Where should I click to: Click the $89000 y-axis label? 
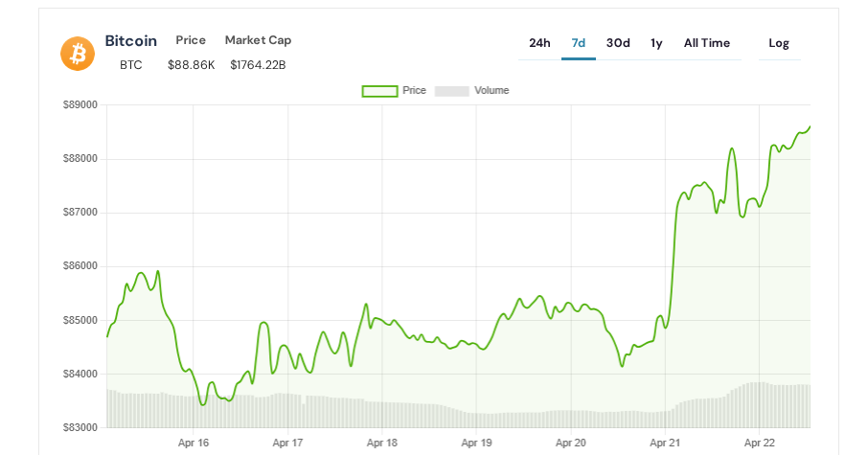pyautogui.click(x=80, y=104)
